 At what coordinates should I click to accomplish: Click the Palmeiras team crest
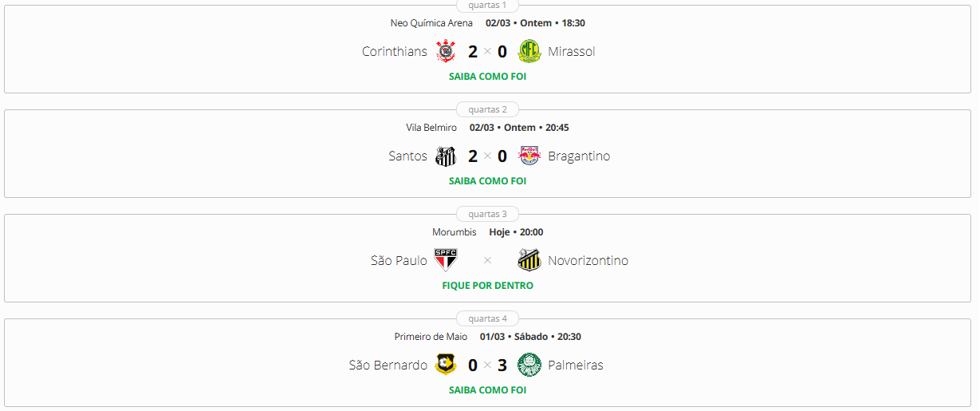pos(529,366)
